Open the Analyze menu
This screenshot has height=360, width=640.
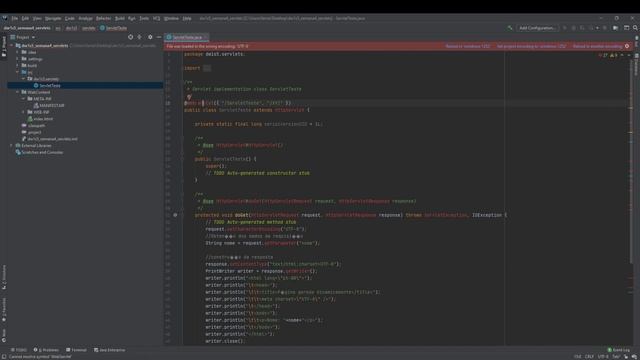click(x=85, y=18)
